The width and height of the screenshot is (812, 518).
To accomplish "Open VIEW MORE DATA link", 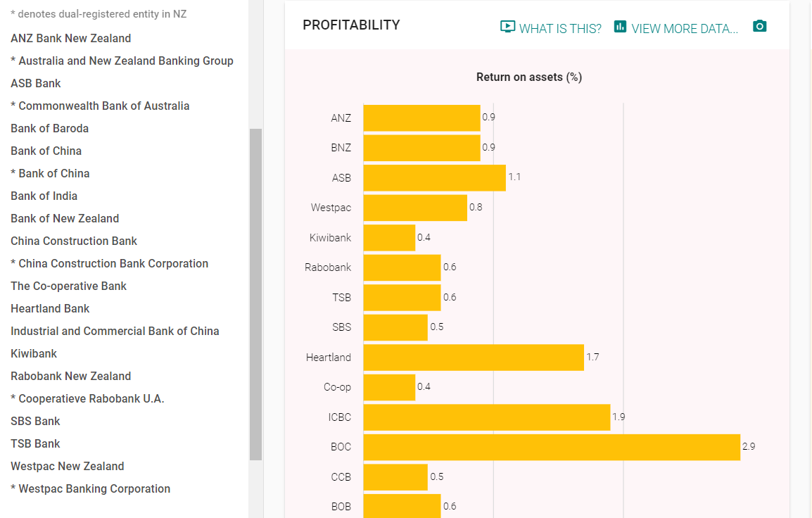I will point(685,28).
